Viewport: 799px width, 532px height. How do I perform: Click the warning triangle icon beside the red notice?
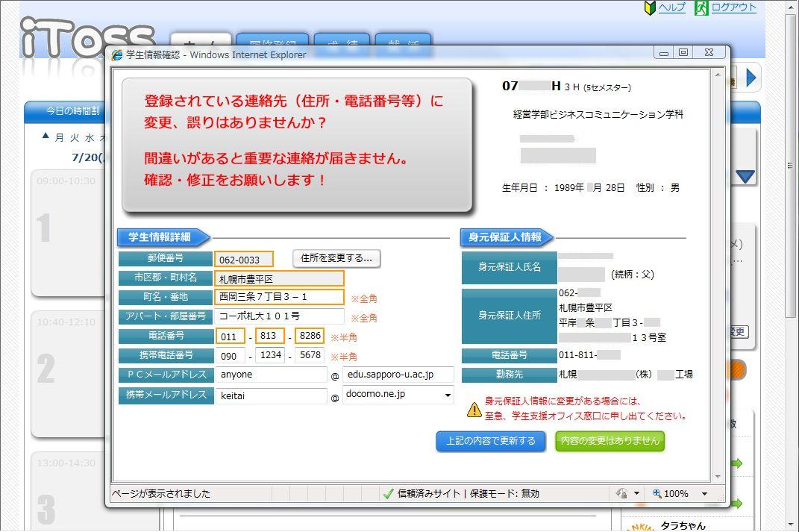[474, 409]
